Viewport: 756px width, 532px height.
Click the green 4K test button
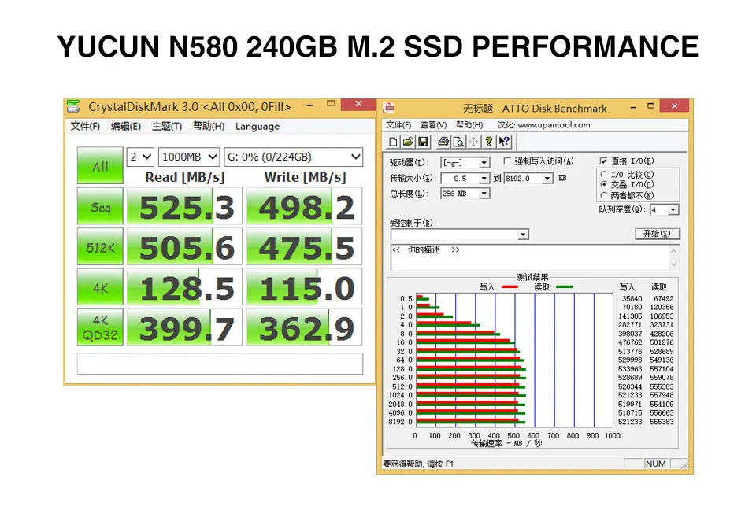point(100,287)
